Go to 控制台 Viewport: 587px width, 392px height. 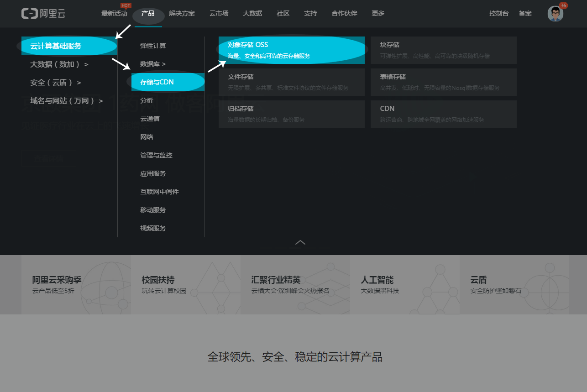coord(499,14)
